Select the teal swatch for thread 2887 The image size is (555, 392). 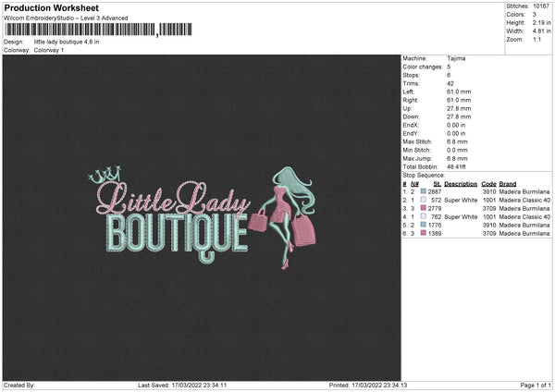424,190
